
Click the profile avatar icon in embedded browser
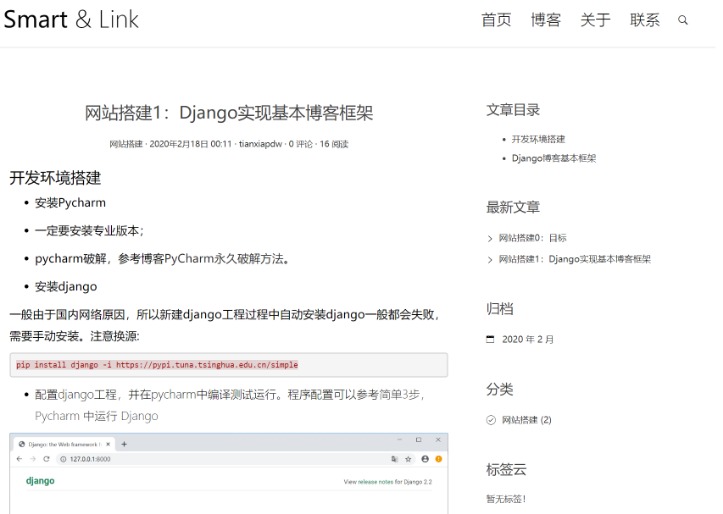[x=425, y=459]
